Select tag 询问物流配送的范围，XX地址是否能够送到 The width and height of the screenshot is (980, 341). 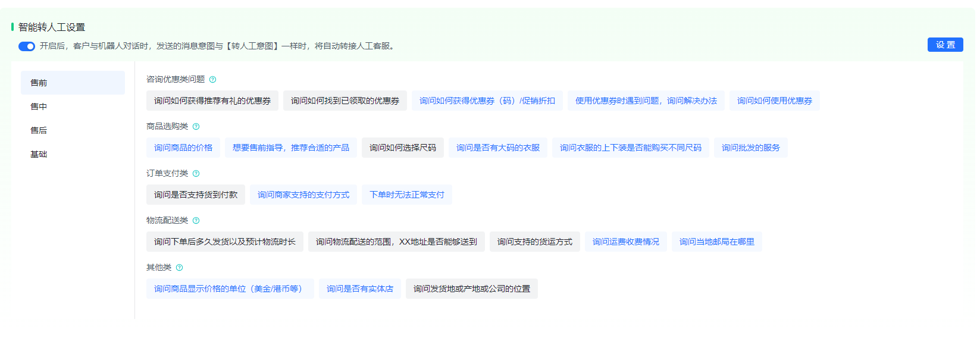click(x=396, y=242)
